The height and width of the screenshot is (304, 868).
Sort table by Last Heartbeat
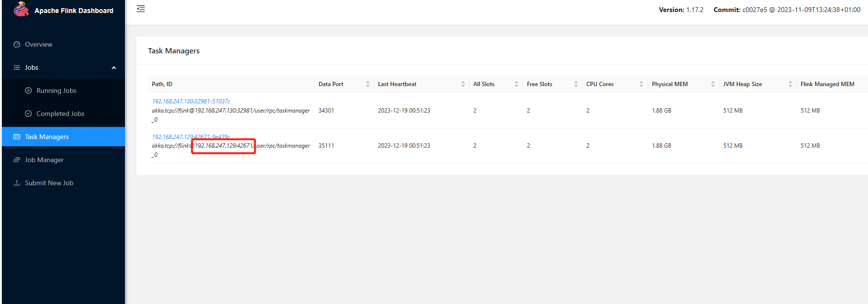463,84
